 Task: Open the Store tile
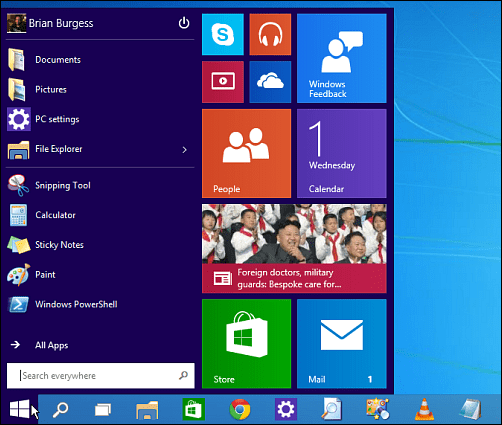click(246, 344)
